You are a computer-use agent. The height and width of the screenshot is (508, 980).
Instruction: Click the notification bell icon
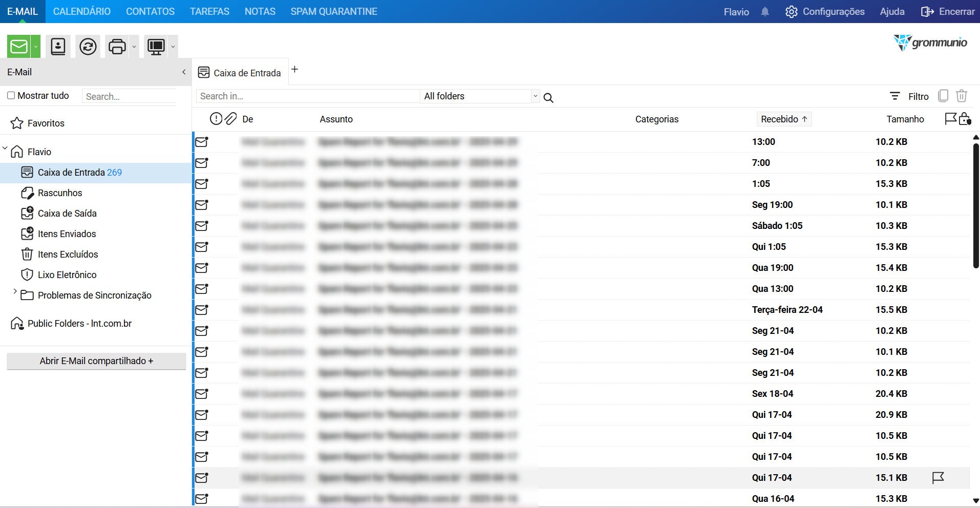point(765,12)
